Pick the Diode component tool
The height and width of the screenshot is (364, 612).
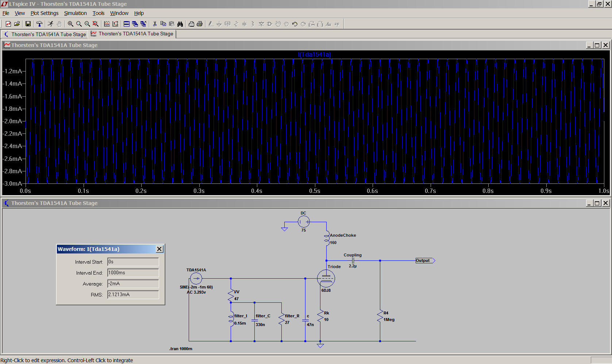261,24
